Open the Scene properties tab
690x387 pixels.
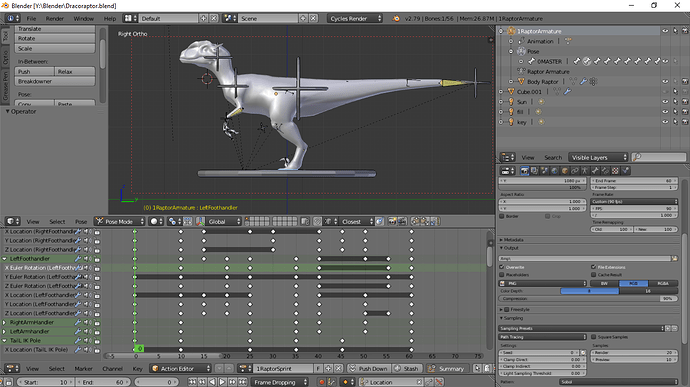[544, 171]
